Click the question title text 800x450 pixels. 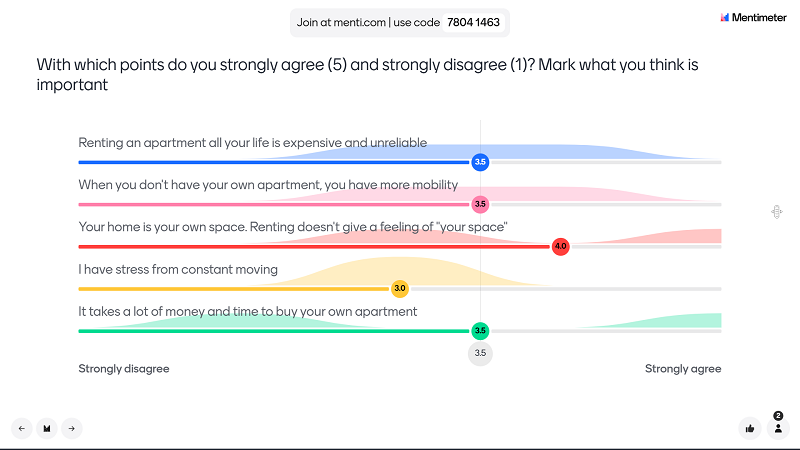tap(367, 74)
